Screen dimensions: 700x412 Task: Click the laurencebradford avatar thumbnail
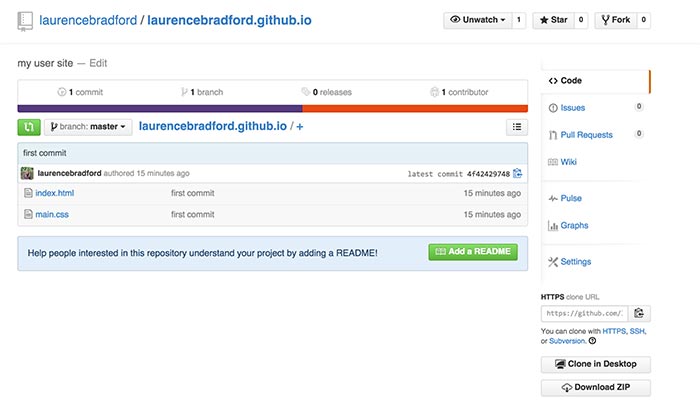tap(27, 173)
